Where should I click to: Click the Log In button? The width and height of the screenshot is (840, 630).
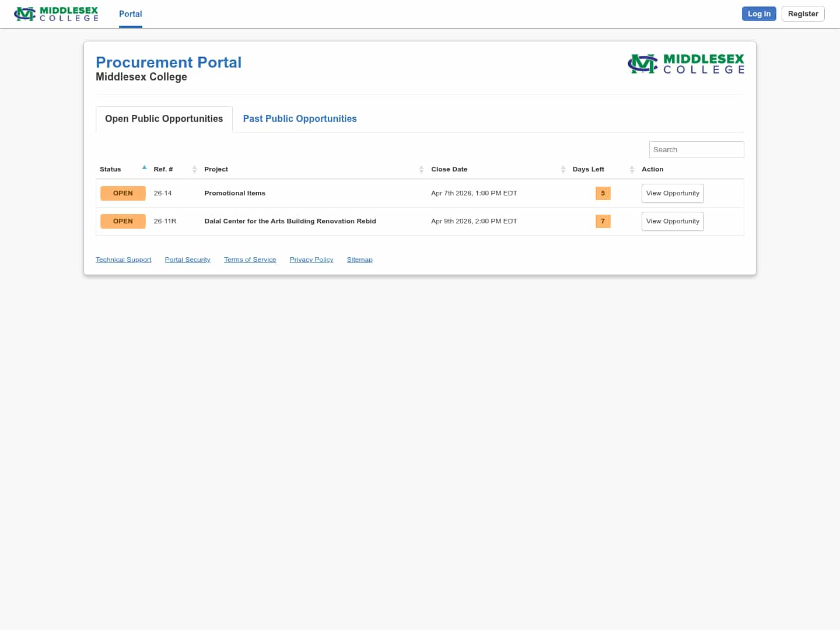pyautogui.click(x=759, y=13)
